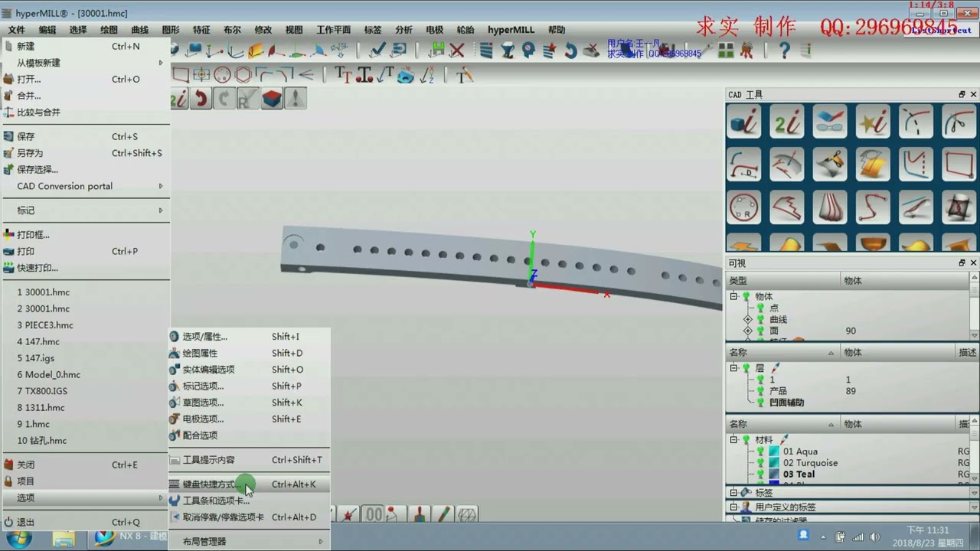Toggle visibility bulb for 点 row
Image resolution: width=980 pixels, height=551 pixels.
[760, 308]
